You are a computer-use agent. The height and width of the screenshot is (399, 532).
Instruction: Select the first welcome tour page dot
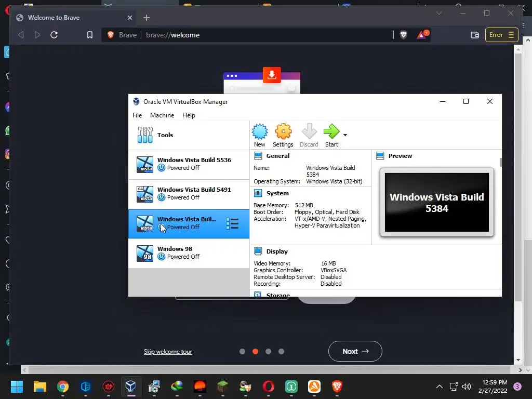[x=242, y=352]
